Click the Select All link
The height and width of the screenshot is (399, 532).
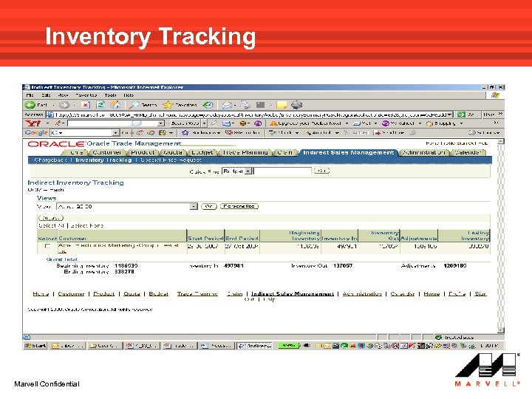pos(52,225)
